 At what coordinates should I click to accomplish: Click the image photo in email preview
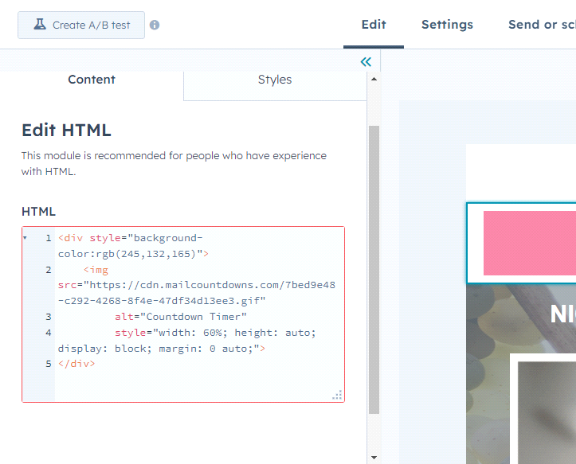(x=547, y=412)
